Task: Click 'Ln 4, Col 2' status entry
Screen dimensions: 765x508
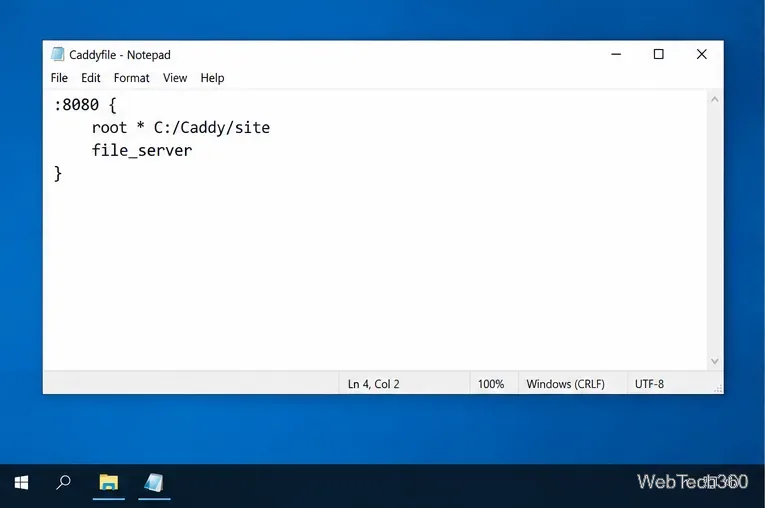Action: pyautogui.click(x=374, y=384)
